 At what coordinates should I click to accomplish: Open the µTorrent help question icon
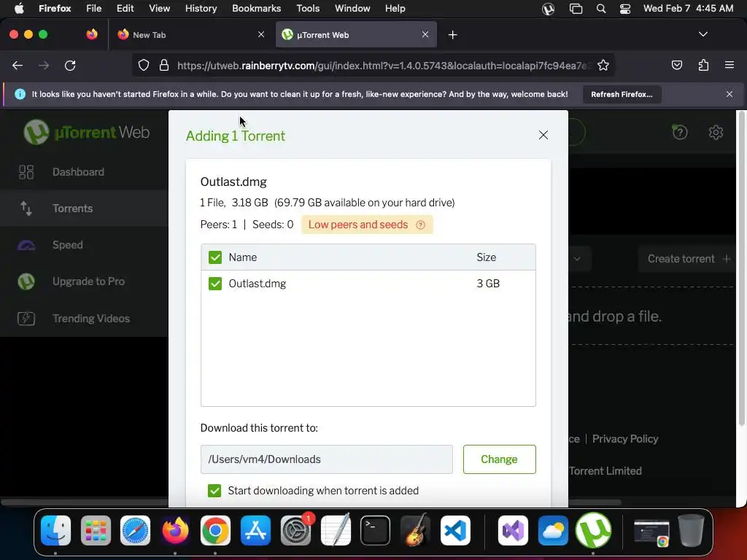pyautogui.click(x=680, y=133)
